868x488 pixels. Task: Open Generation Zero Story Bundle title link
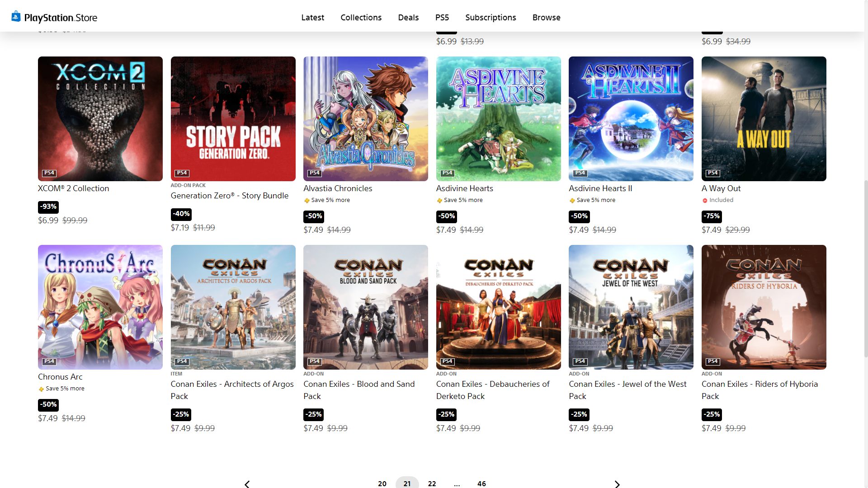[230, 196]
